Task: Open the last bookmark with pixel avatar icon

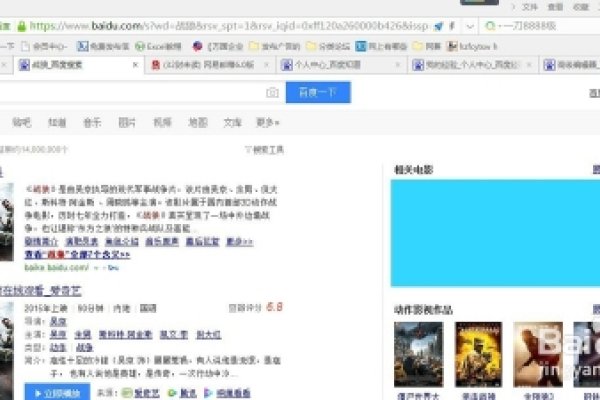Action: (472, 47)
